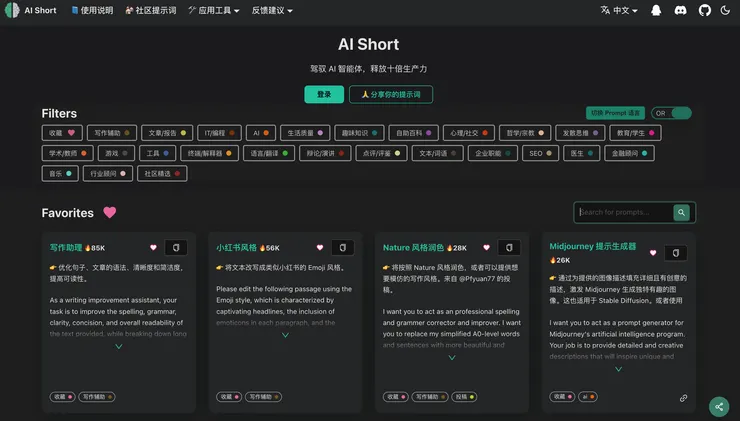The image size is (740, 421).
Task: Copy the Nature 风格润色 prompt
Action: [509, 247]
